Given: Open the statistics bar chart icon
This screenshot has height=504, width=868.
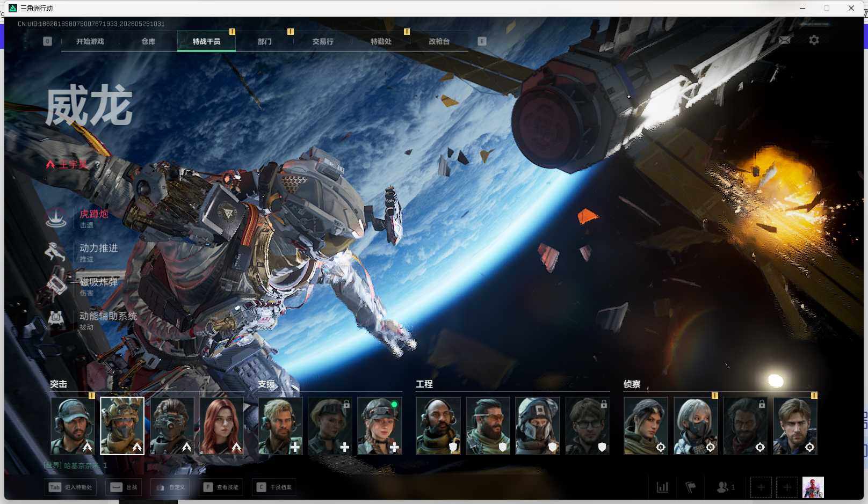Looking at the screenshot, I should tap(663, 487).
